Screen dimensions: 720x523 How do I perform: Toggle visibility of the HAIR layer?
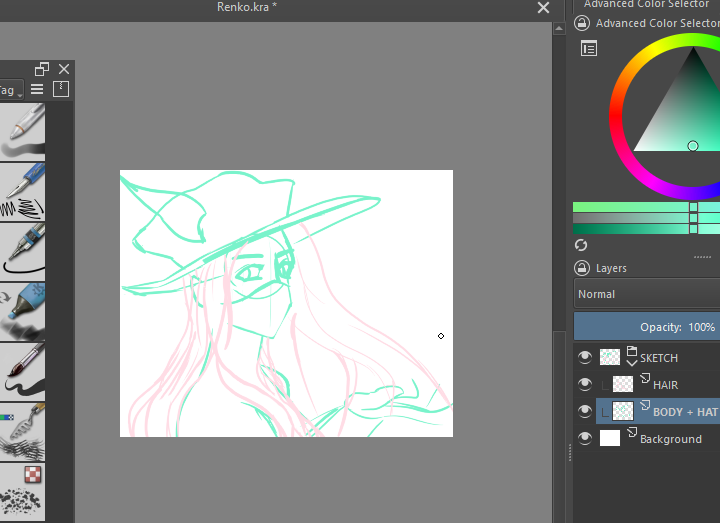point(585,384)
